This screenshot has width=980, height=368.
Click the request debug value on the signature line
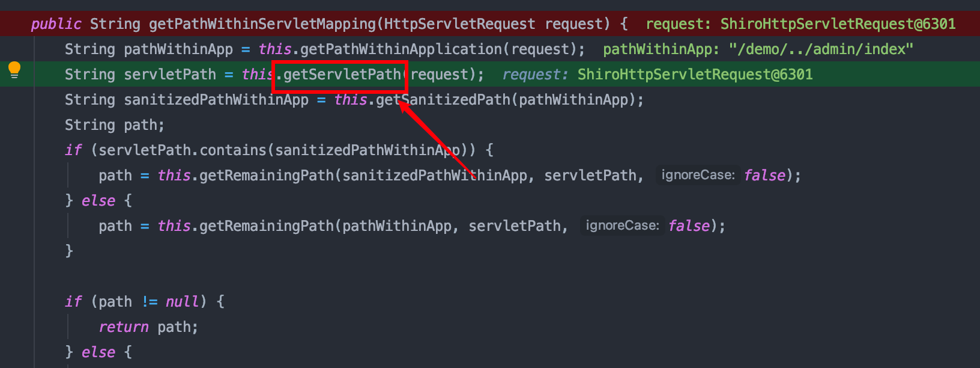pyautogui.click(x=800, y=24)
